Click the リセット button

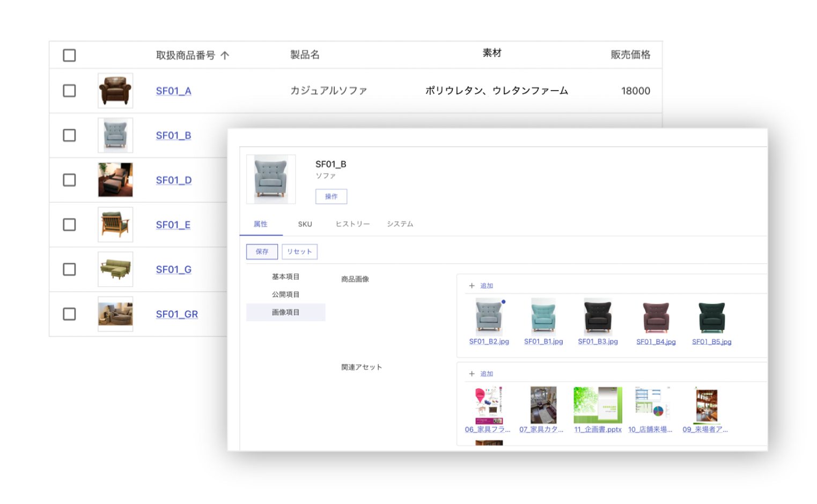(x=299, y=252)
